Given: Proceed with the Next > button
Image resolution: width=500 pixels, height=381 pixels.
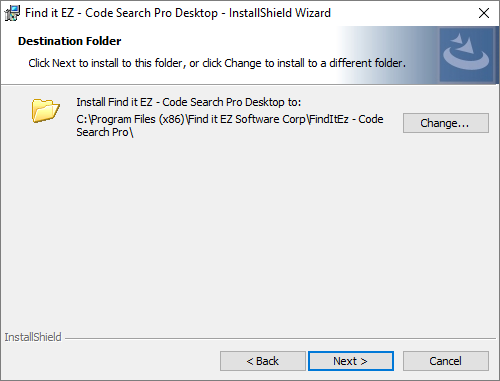Looking at the screenshot, I should click(x=351, y=361).
